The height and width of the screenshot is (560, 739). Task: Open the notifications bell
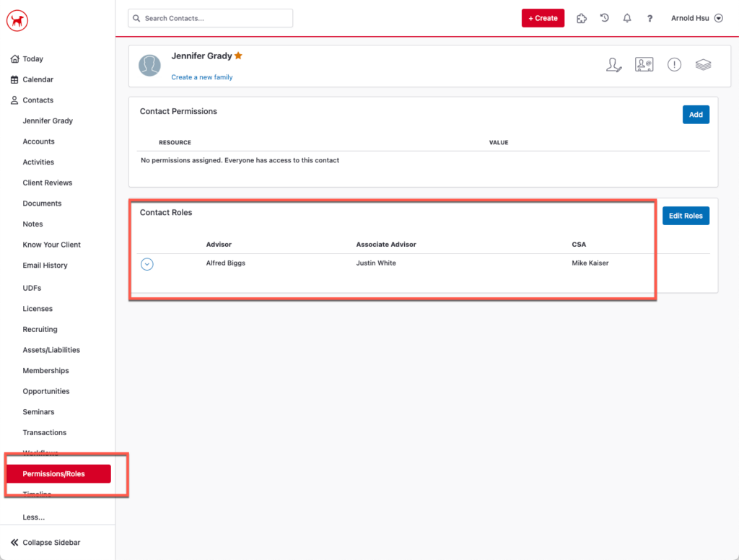tap(627, 18)
